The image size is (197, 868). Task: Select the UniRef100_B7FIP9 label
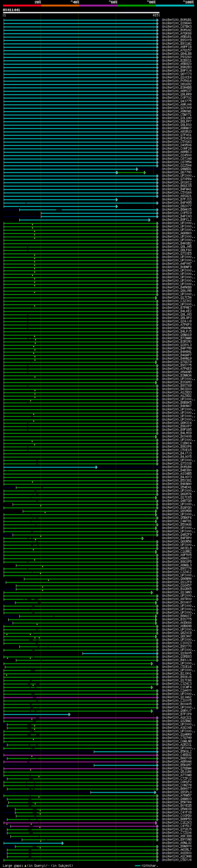(176, 714)
